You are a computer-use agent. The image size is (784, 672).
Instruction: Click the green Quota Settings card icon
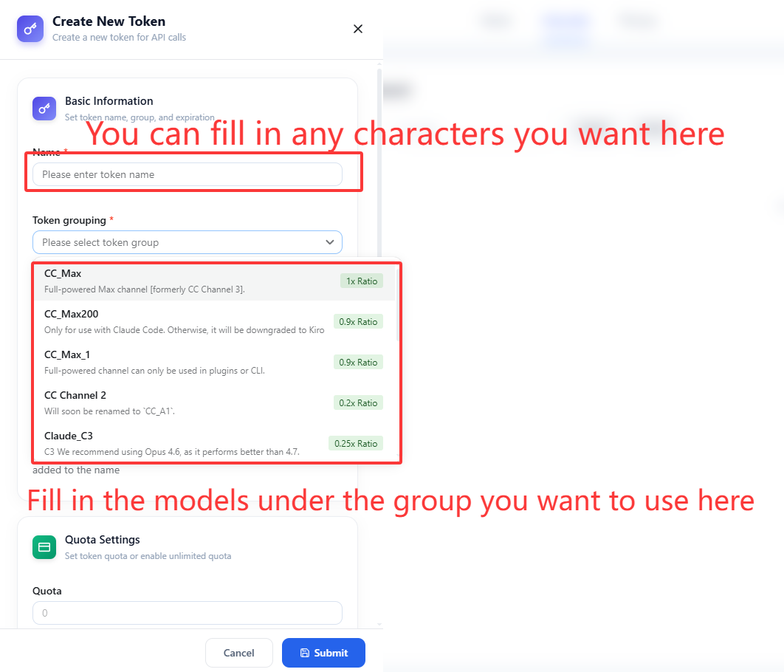click(44, 547)
